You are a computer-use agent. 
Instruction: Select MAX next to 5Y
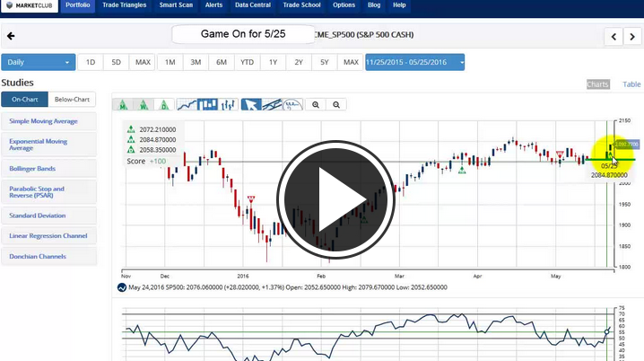tap(351, 62)
